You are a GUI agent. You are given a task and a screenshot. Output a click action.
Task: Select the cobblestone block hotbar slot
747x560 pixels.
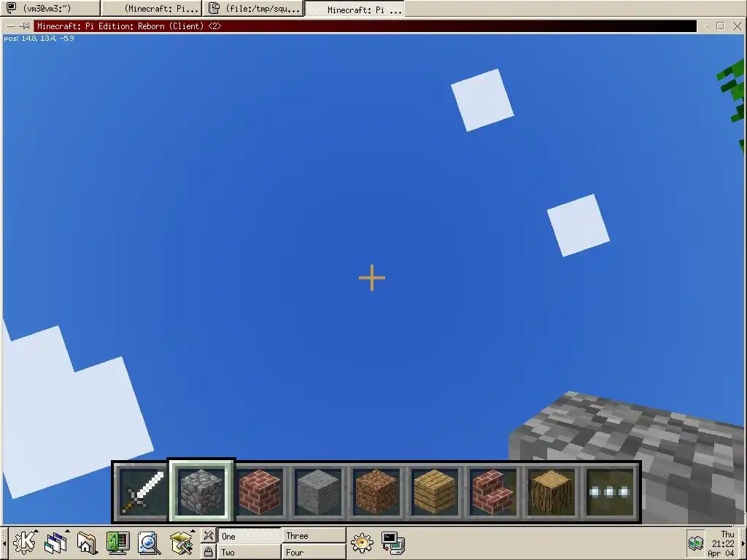click(201, 491)
